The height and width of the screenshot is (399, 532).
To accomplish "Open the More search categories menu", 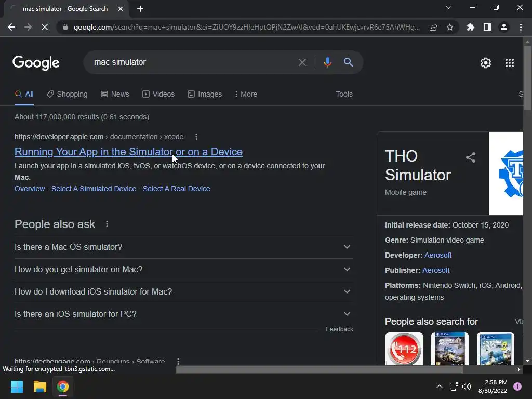I will click(x=246, y=95).
